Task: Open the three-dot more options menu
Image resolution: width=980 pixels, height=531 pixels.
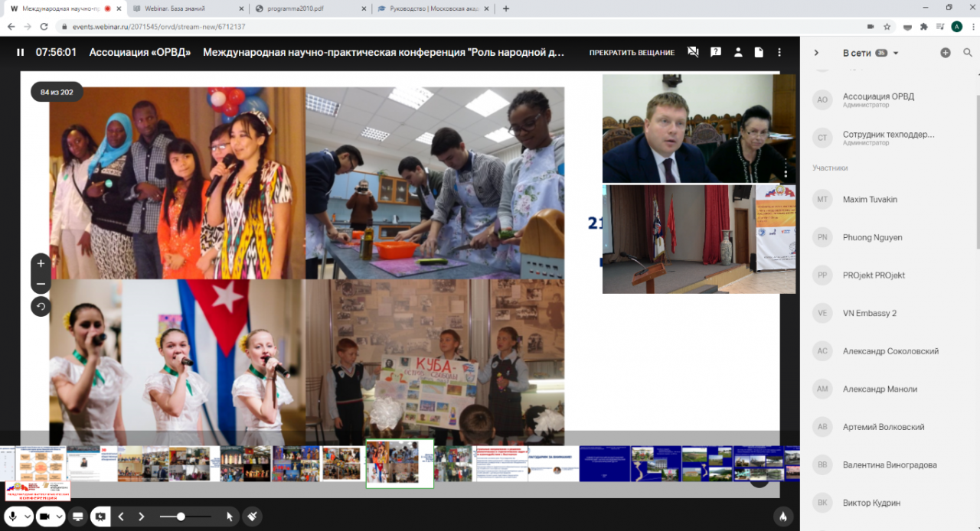Action: 779,53
